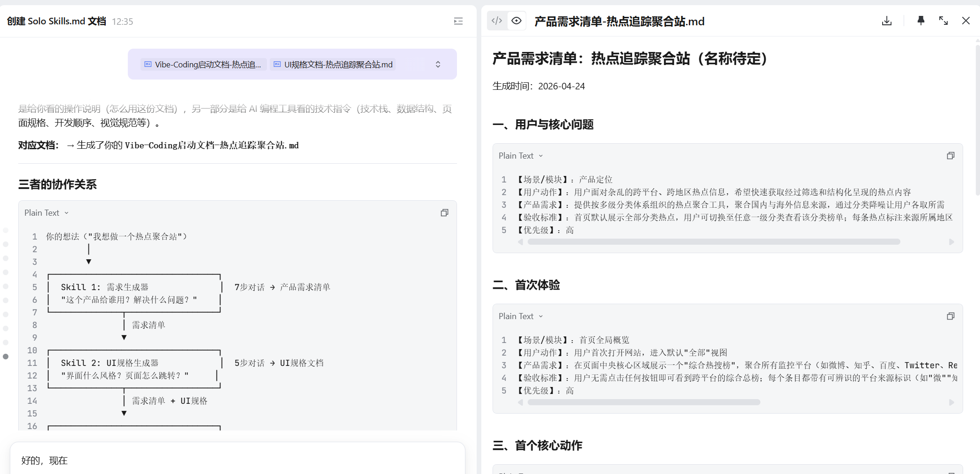Open Plain Text dropdown under 用户与核心问题

(x=521, y=156)
